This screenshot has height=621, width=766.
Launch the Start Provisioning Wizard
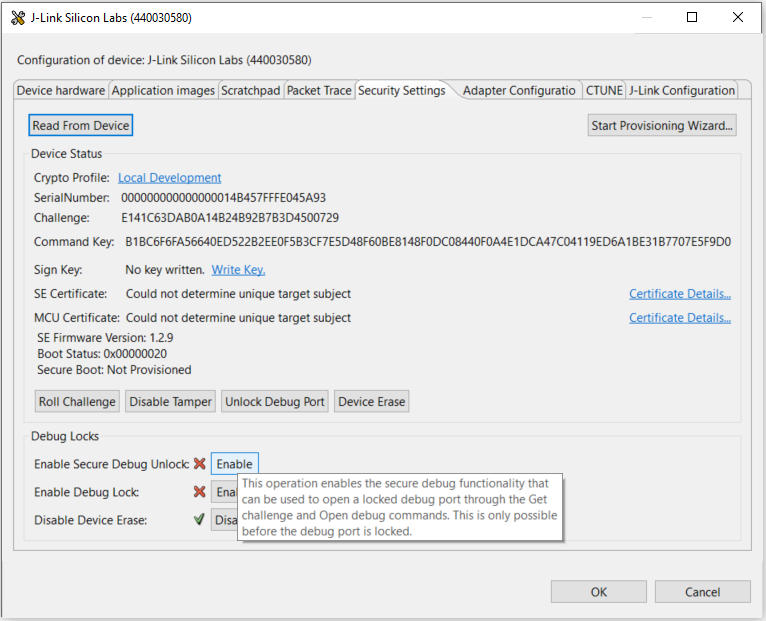pyautogui.click(x=663, y=126)
